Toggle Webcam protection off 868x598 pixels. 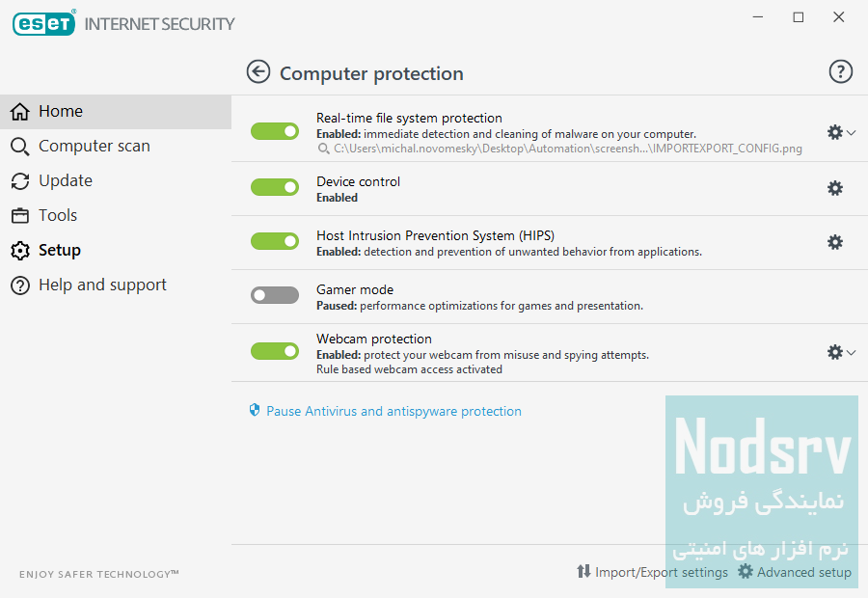[x=275, y=351]
